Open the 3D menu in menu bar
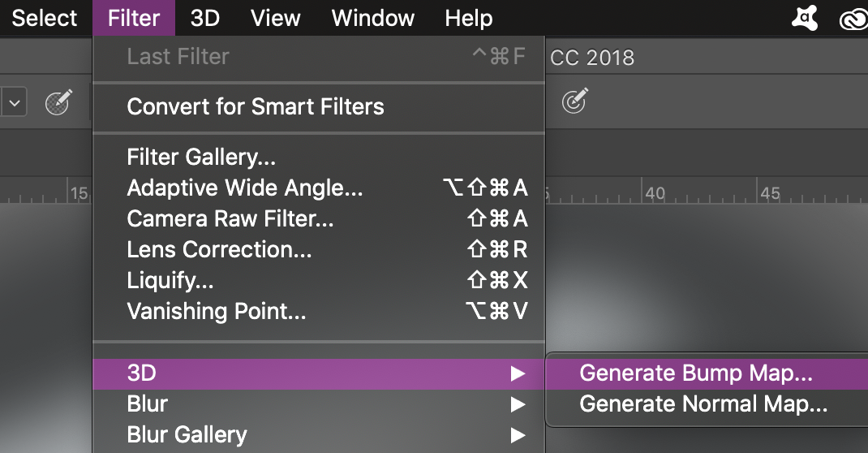Screen dimensions: 868x453 pos(205,19)
